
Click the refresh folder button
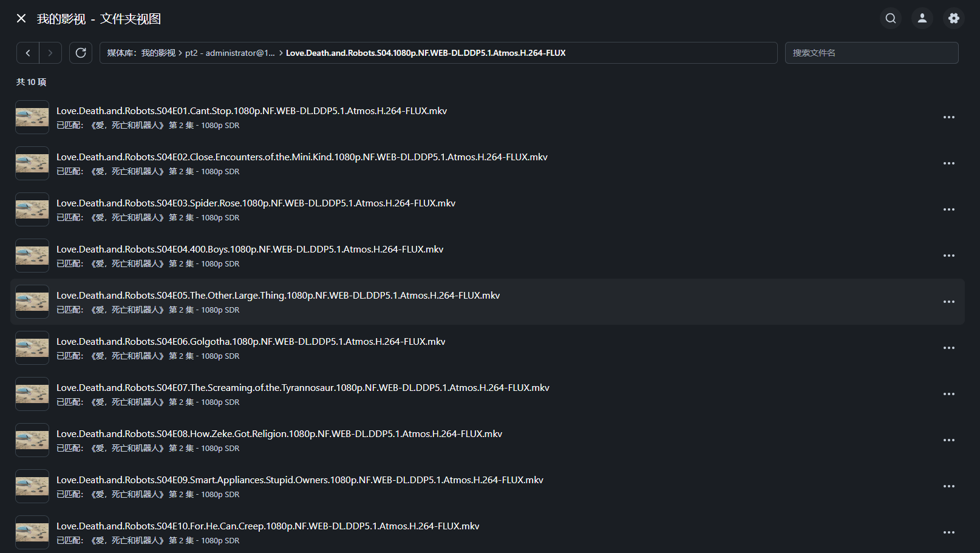pos(81,53)
